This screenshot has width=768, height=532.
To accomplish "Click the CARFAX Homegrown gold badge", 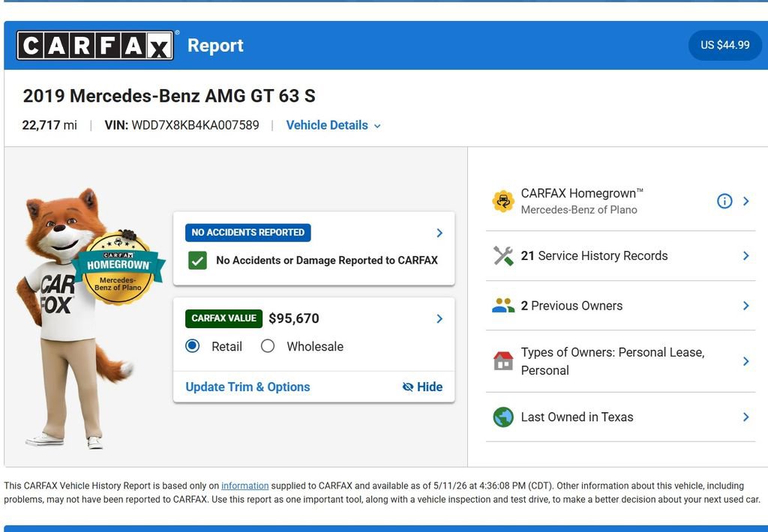I will pos(118,267).
